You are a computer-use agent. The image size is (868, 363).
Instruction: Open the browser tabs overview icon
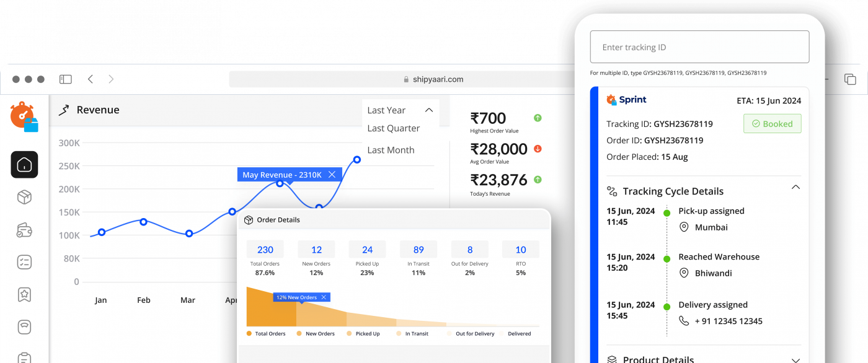850,79
